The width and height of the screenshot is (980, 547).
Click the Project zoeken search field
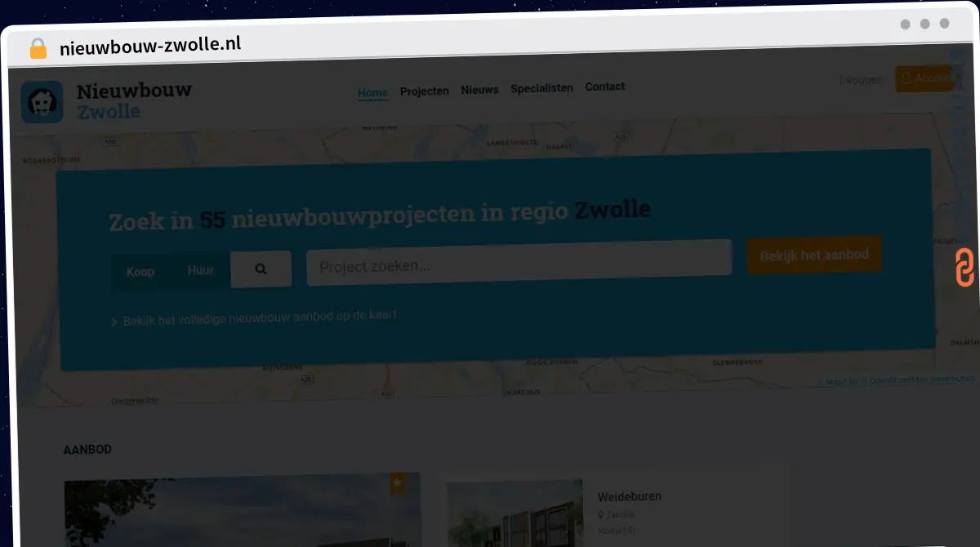[519, 263]
